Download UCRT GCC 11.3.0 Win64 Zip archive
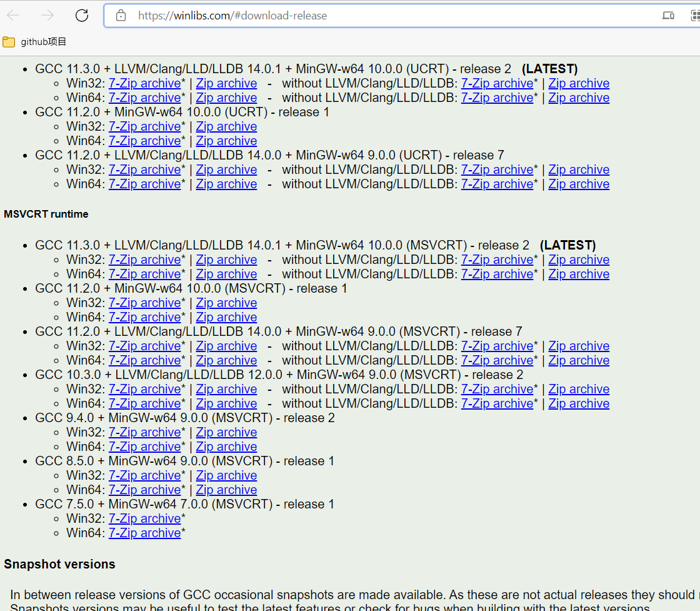This screenshot has width=700, height=611. [x=226, y=98]
